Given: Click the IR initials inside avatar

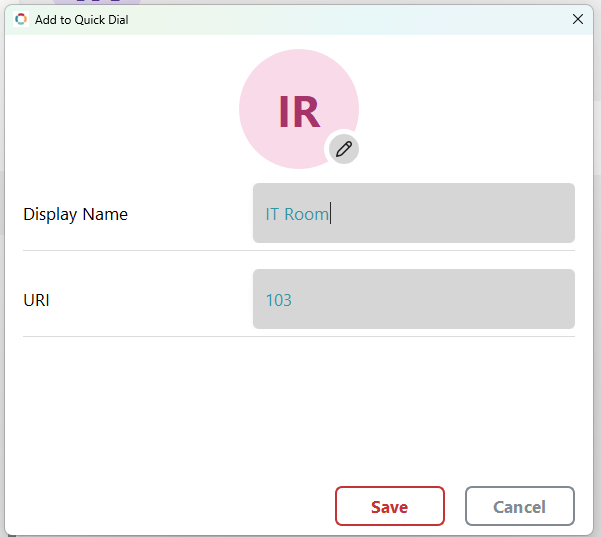Looking at the screenshot, I should (299, 112).
